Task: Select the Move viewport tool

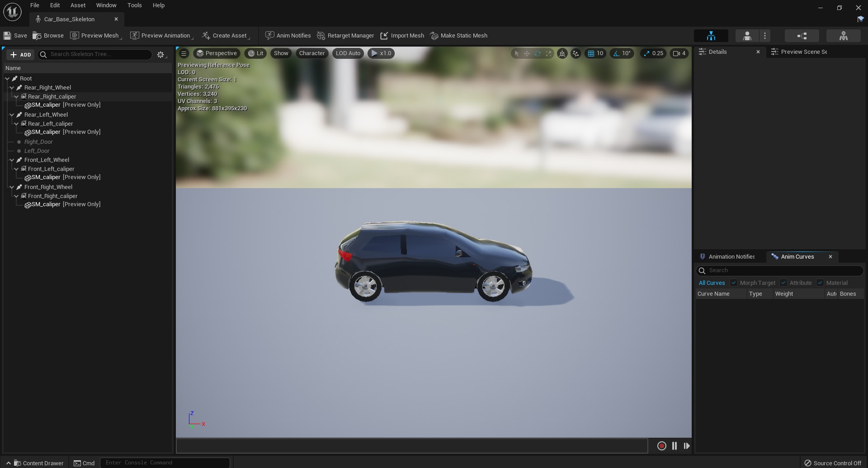Action: click(527, 53)
